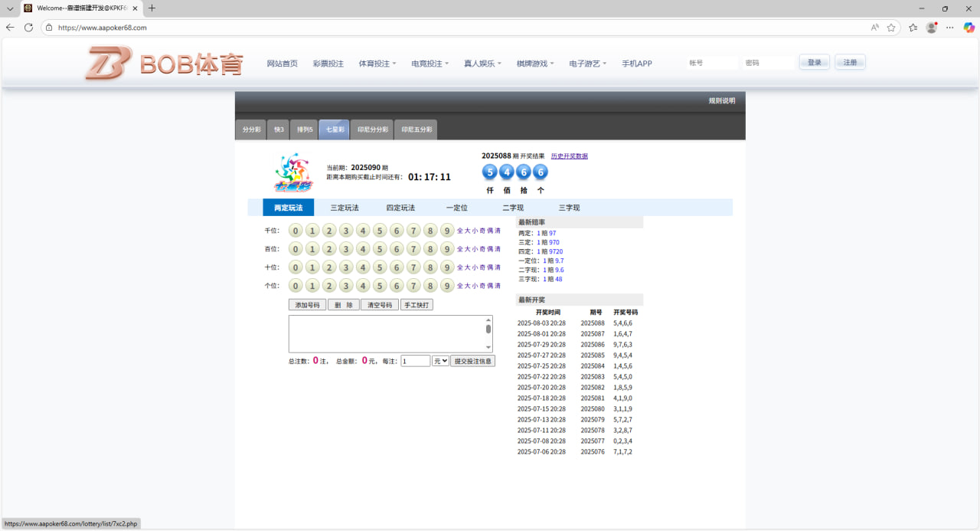Image resolution: width=980 pixels, height=531 pixels.
Task: Open the Copilot icon in the browser toolbar
Action: click(968, 28)
